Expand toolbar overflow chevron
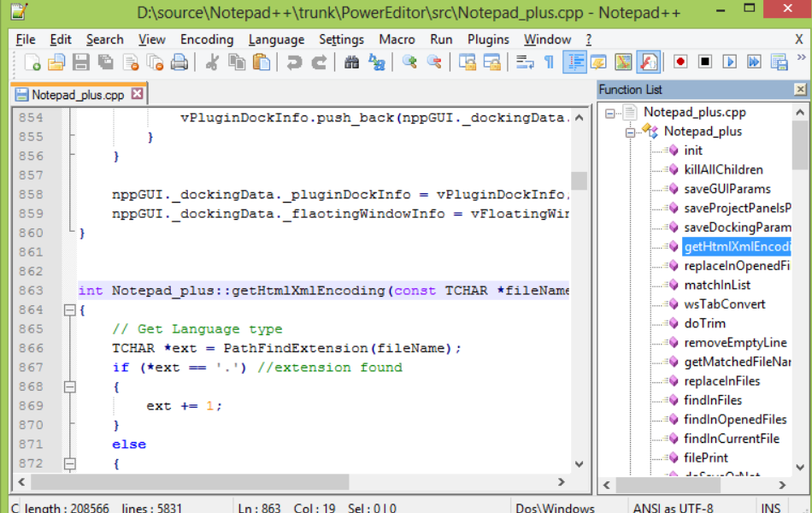This screenshot has height=513, width=812. coord(801,57)
